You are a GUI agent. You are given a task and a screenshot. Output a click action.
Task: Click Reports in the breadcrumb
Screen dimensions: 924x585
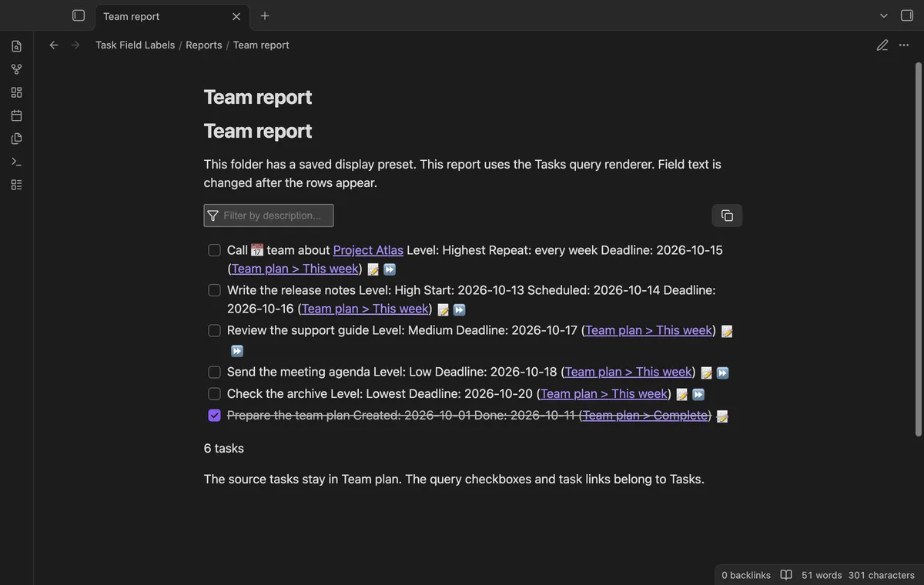point(204,45)
